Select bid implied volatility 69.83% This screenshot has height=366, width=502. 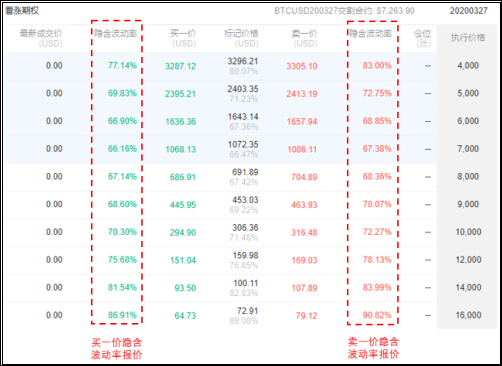pos(122,93)
